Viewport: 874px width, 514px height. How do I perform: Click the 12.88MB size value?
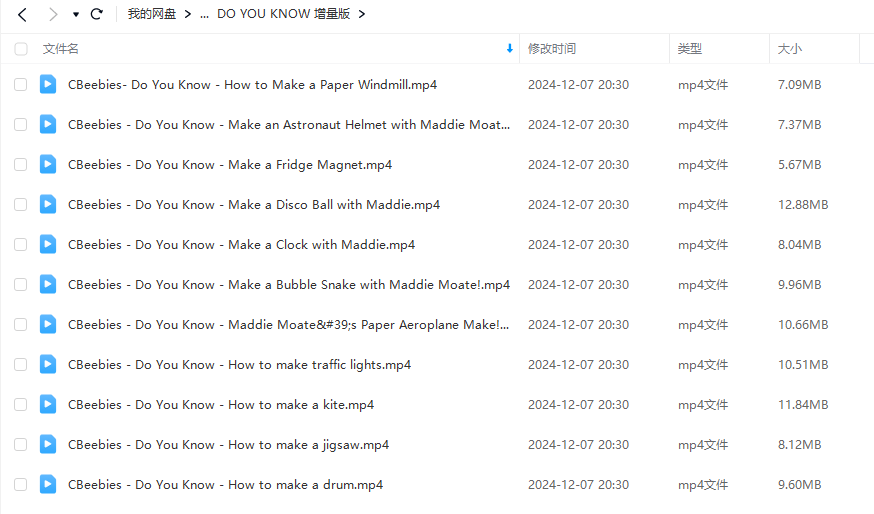tap(803, 205)
